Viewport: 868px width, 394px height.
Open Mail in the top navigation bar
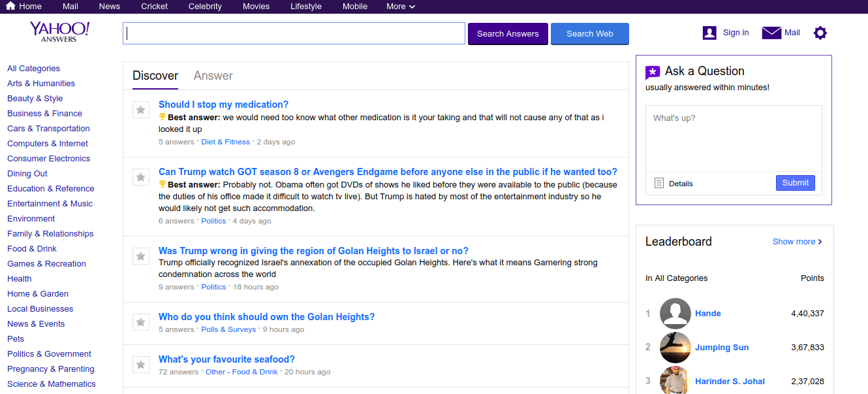(x=70, y=7)
